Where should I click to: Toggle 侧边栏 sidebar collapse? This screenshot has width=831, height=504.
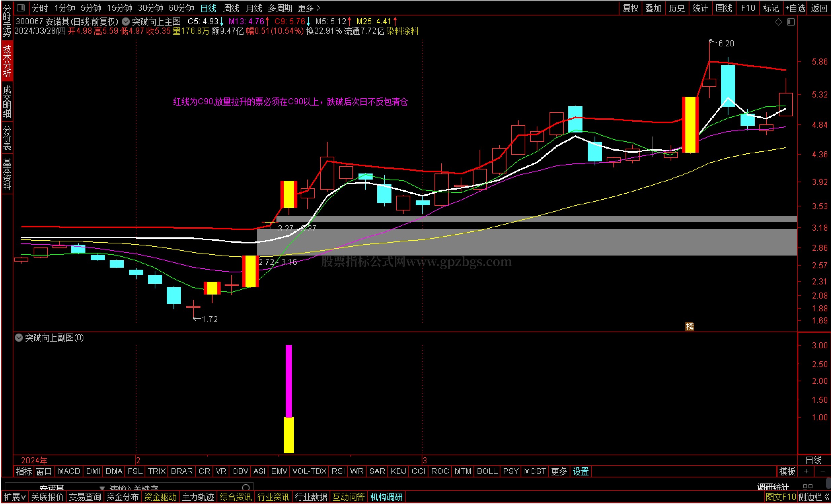[x=813, y=497]
